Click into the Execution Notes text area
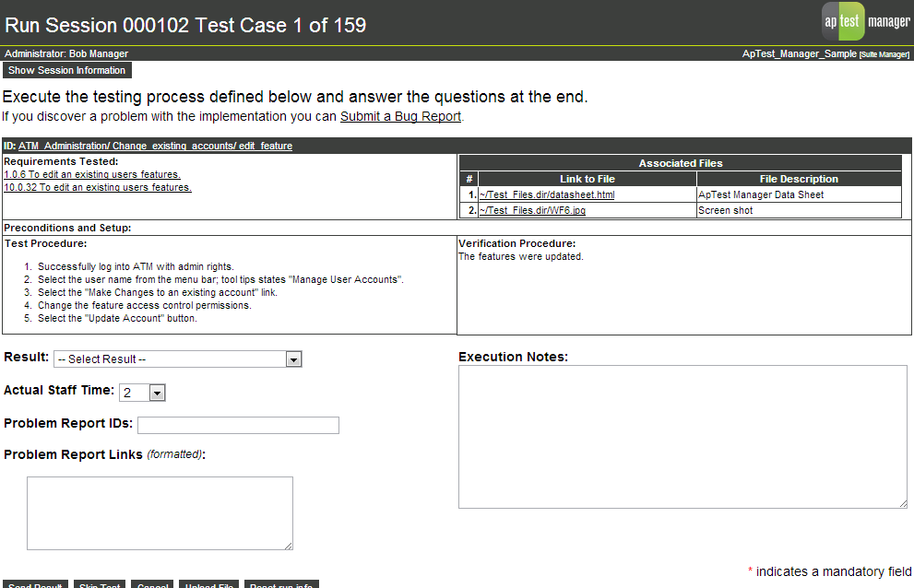The image size is (914, 588). click(683, 437)
